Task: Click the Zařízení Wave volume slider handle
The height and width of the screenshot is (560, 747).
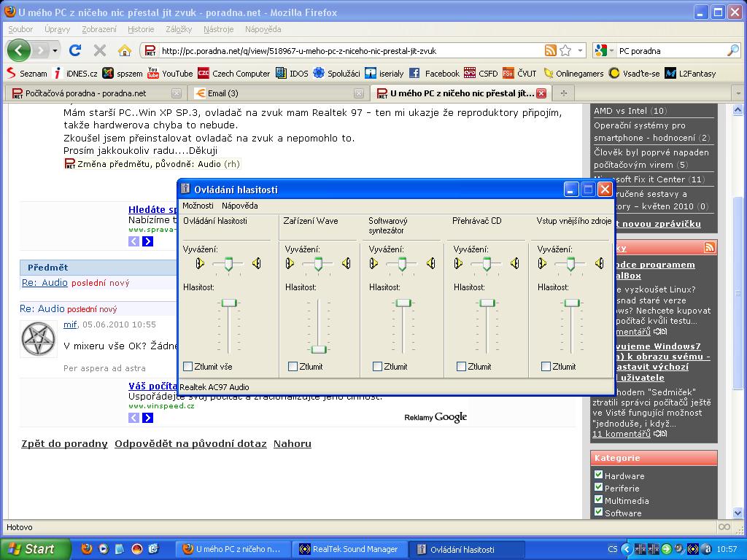Action: click(318, 349)
